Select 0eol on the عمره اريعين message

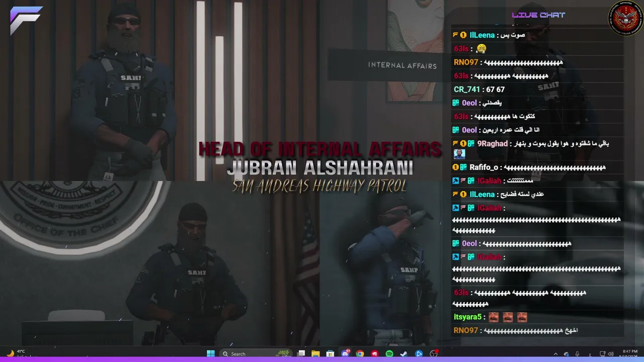(x=469, y=130)
